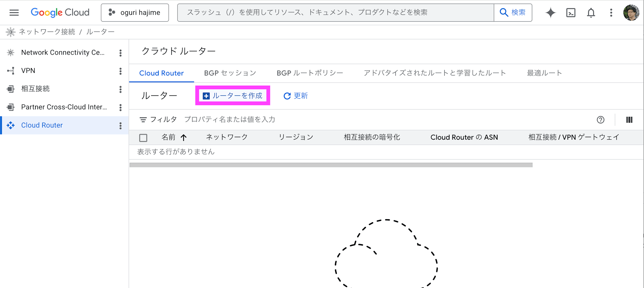
Task: Open アドバタイズされたルートと学習したルート tab
Action: [435, 73]
